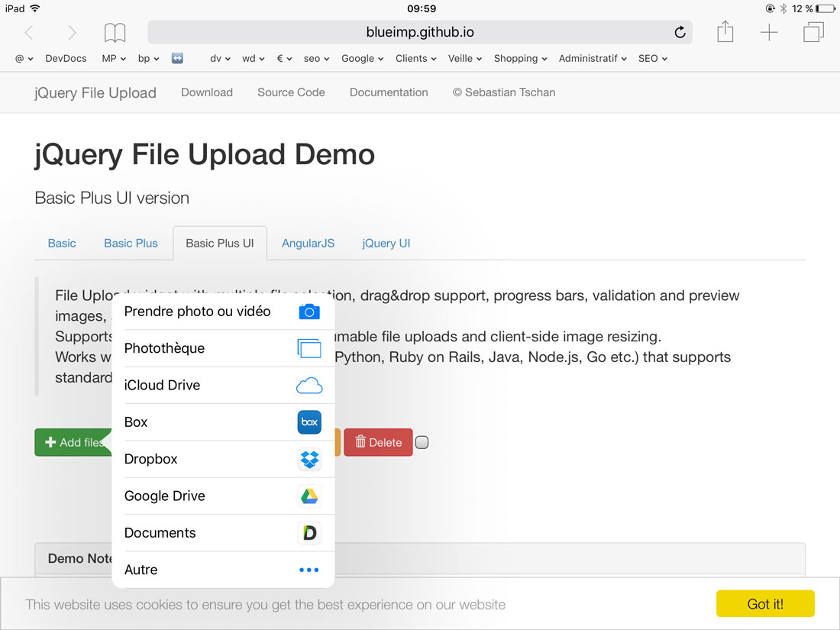Tap the Documents app icon
The image size is (840, 630).
pyautogui.click(x=309, y=533)
